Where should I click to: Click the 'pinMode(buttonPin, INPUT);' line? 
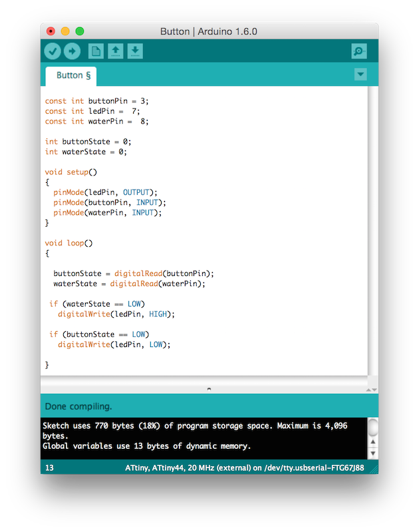110,203
